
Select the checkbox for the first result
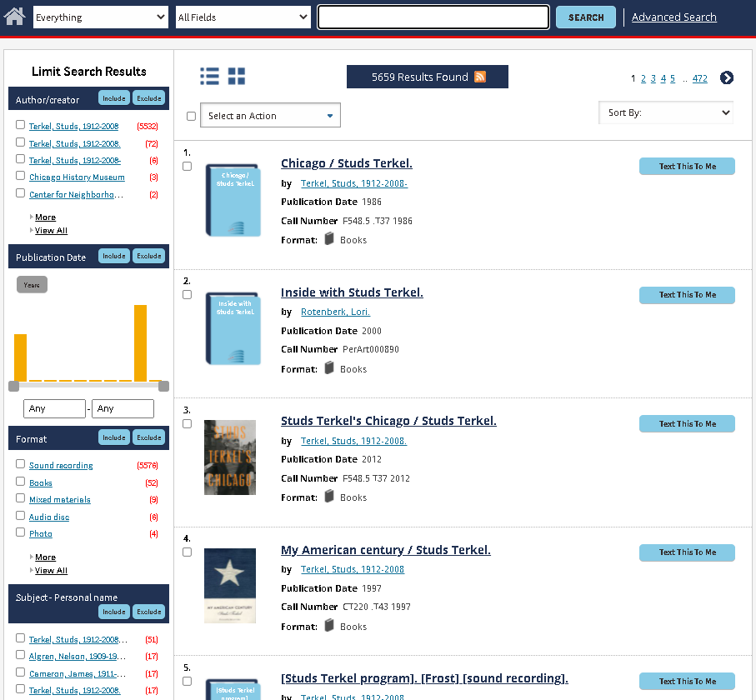pyautogui.click(x=187, y=166)
